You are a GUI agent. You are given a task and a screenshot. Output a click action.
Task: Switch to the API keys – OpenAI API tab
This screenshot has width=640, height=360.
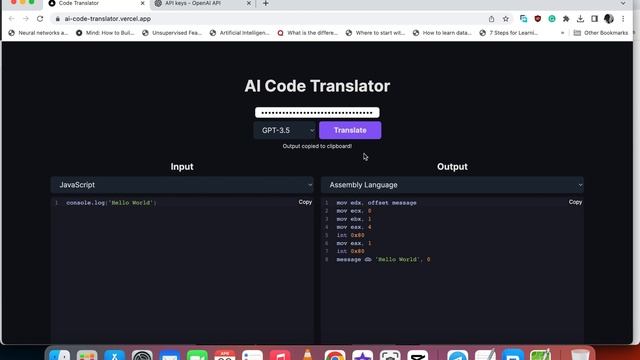coord(193,3)
